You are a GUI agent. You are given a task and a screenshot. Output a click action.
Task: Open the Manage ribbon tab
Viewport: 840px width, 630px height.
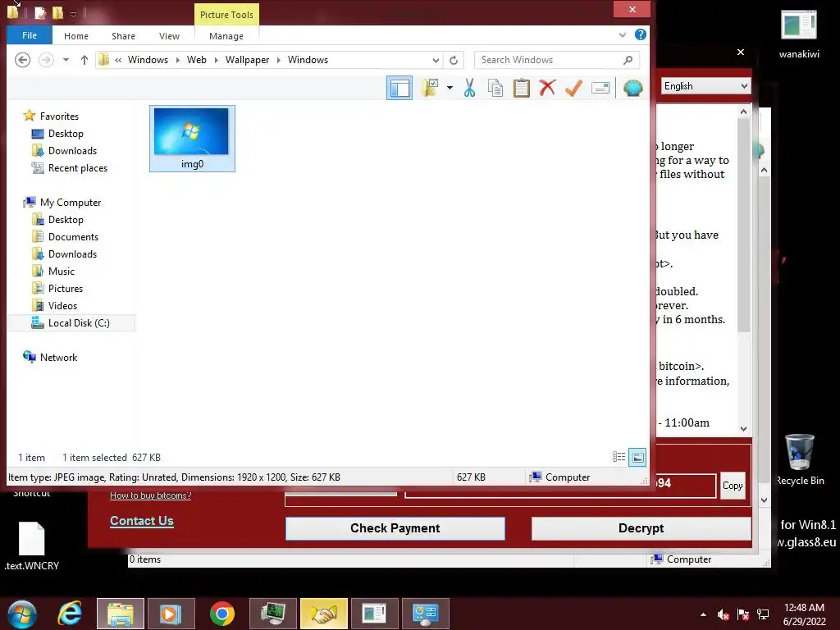[x=226, y=36]
